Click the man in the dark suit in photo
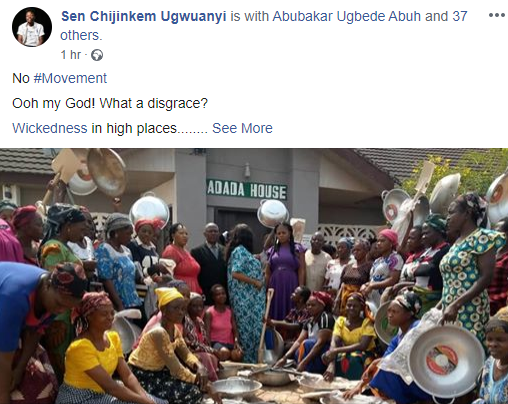 [x=210, y=260]
